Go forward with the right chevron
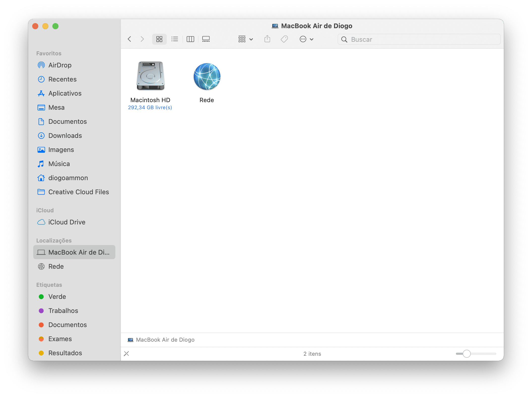The width and height of the screenshot is (532, 398). 142,39
